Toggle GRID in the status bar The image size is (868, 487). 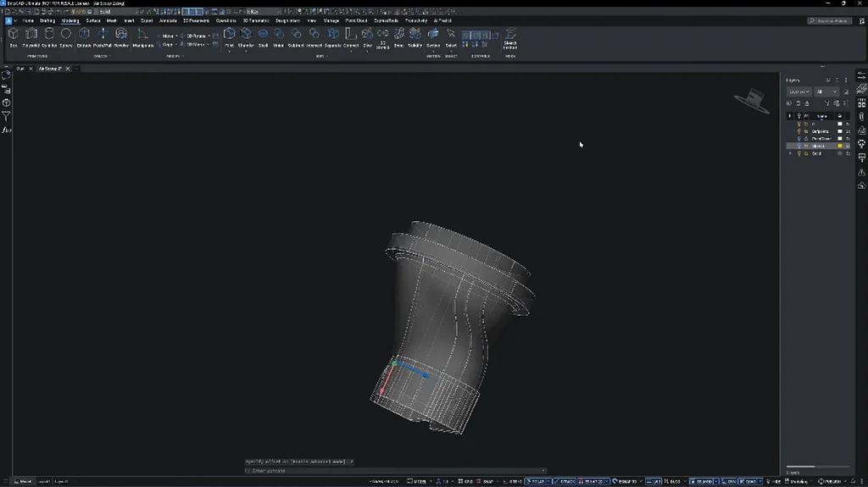(465, 481)
